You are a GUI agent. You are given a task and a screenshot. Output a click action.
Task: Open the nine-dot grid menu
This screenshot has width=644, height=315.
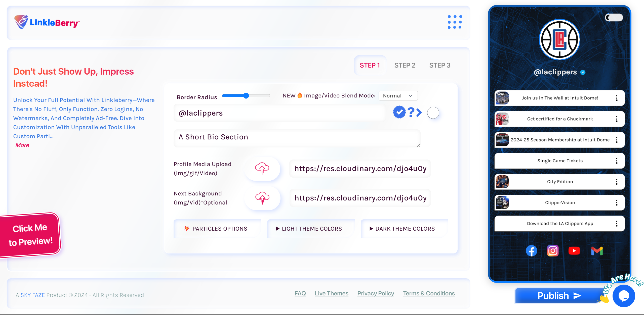(455, 22)
